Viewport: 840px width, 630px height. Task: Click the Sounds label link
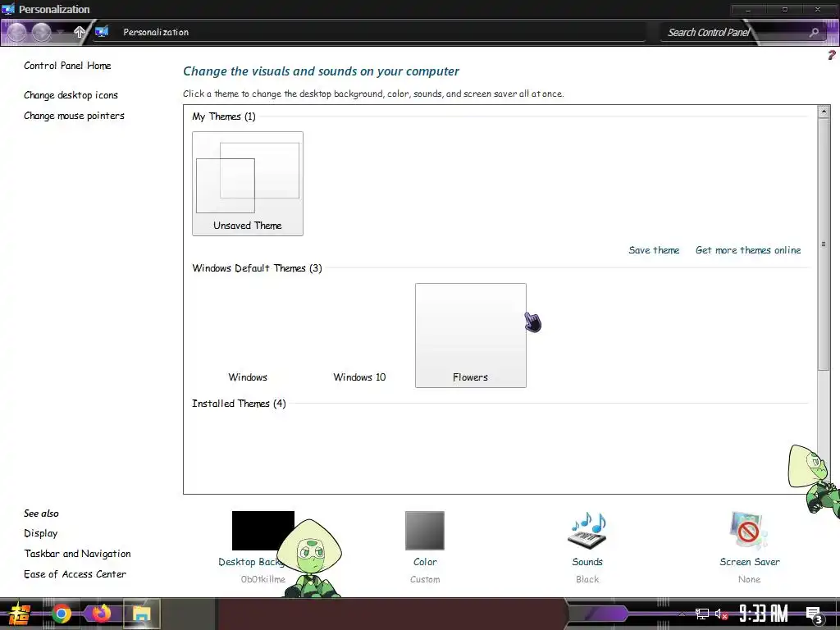click(587, 562)
